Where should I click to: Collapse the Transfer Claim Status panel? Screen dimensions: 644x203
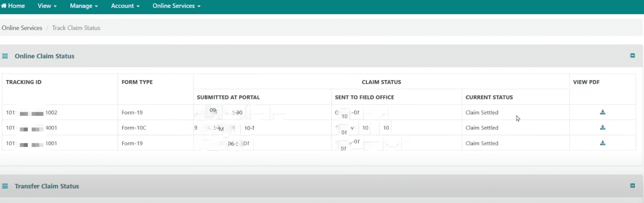point(632,186)
